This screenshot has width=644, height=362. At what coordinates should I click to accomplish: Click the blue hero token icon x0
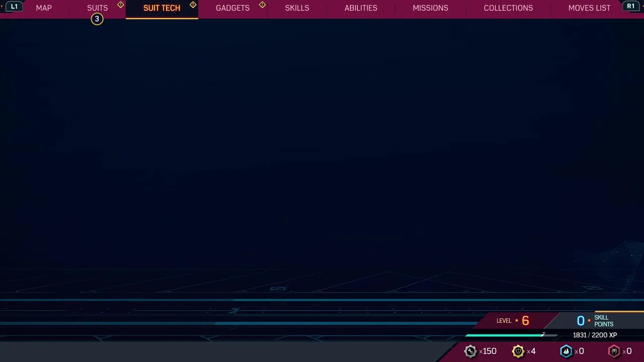coord(566,351)
